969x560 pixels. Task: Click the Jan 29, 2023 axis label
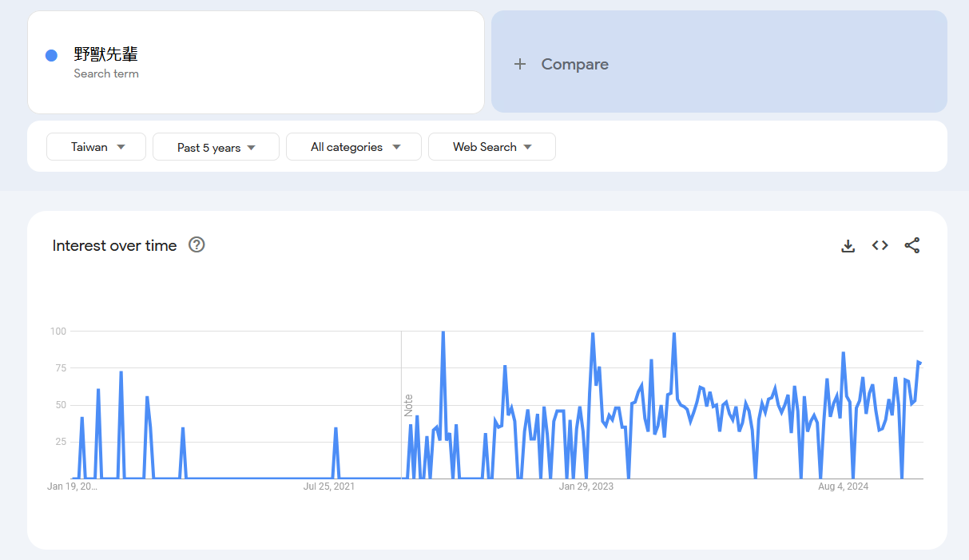coord(586,487)
